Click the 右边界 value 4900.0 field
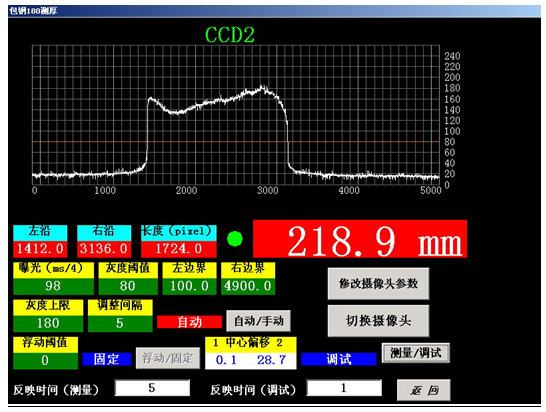This screenshot has height=412, width=546. (x=248, y=286)
